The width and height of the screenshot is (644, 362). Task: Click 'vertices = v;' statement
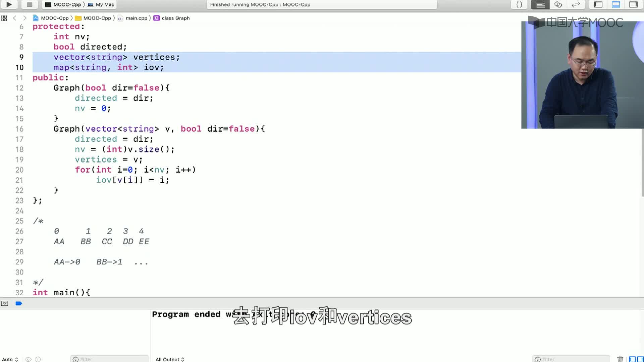click(x=109, y=160)
